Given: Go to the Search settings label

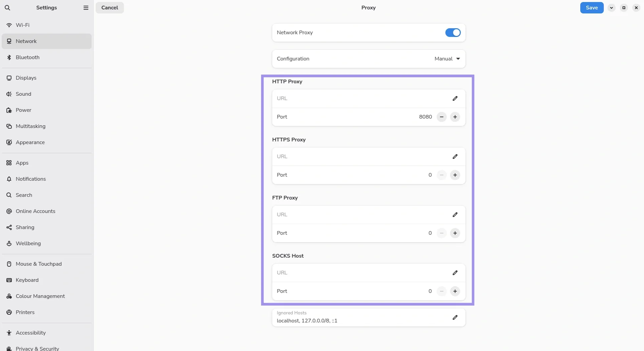Looking at the screenshot, I should click(24, 195).
